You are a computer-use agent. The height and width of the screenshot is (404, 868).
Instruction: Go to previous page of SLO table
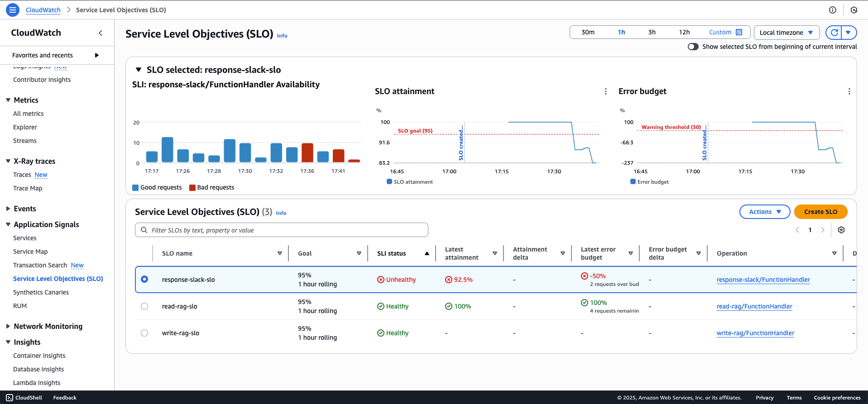pos(797,230)
